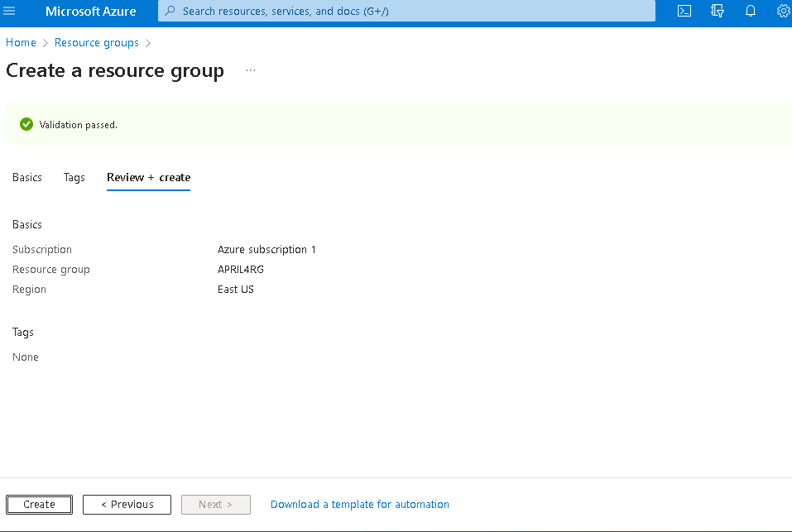Launch the Cloud Shell terminal
Screen dimensions: 792x532
[x=684, y=12]
